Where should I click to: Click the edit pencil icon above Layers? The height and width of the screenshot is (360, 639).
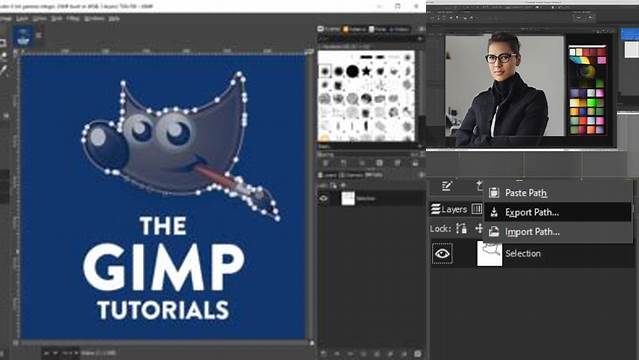coord(447,186)
